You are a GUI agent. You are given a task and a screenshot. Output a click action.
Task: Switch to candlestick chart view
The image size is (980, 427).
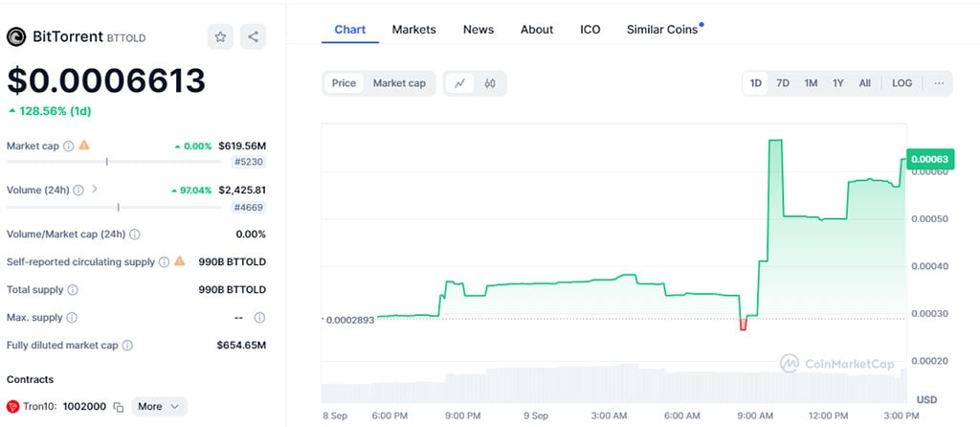(x=489, y=83)
